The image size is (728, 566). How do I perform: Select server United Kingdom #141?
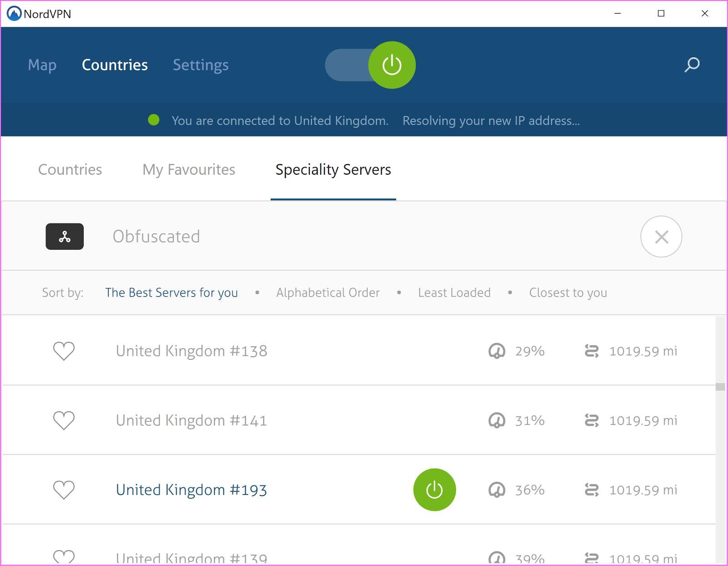point(192,420)
